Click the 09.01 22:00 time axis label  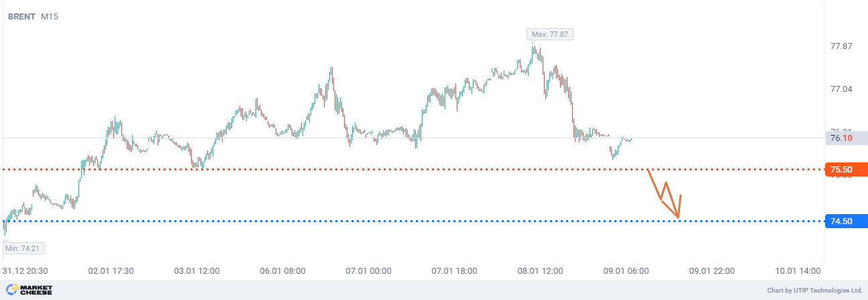click(711, 271)
